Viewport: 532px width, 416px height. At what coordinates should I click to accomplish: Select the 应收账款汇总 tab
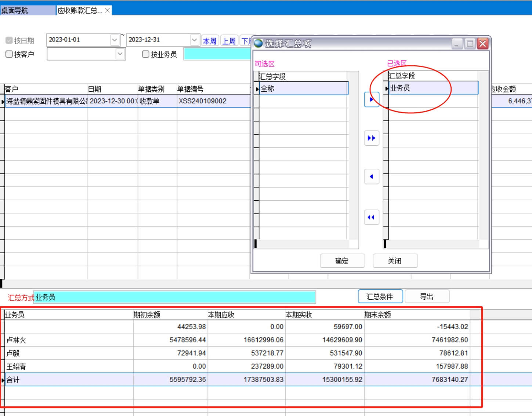pos(80,10)
